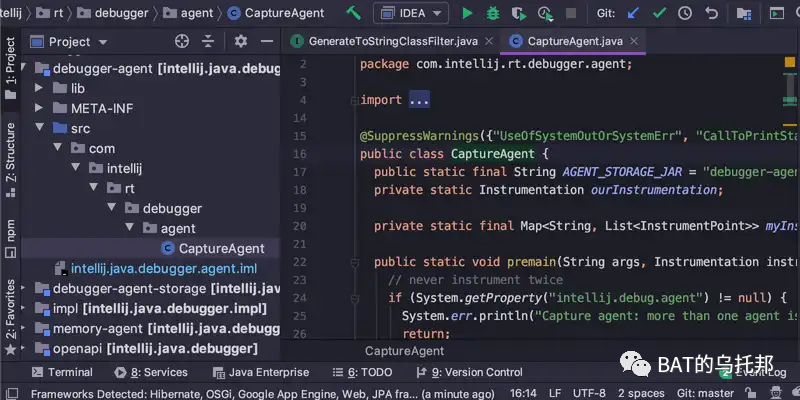Open the 8: Services tool window
The height and width of the screenshot is (400, 800).
click(151, 372)
